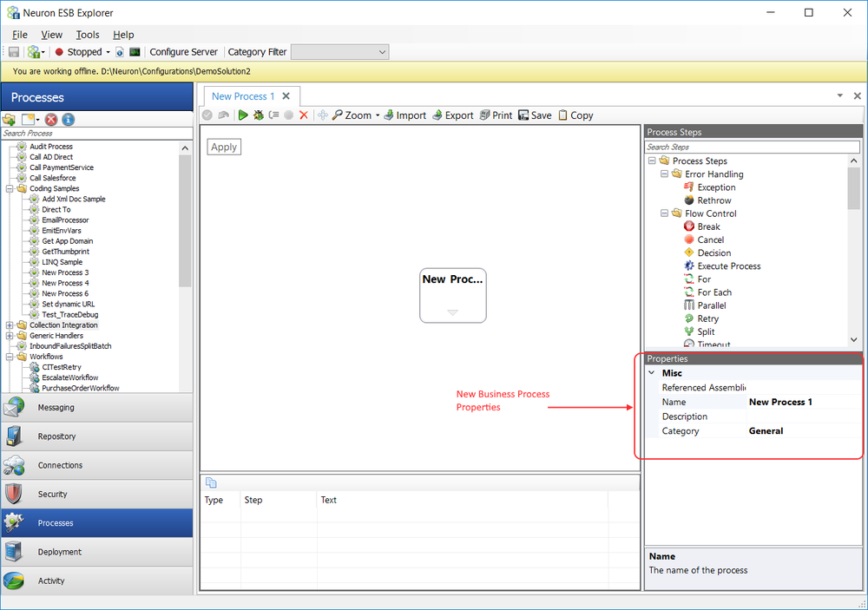This screenshot has width=868, height=610.
Task: Focus the Search Process field
Action: (97, 134)
